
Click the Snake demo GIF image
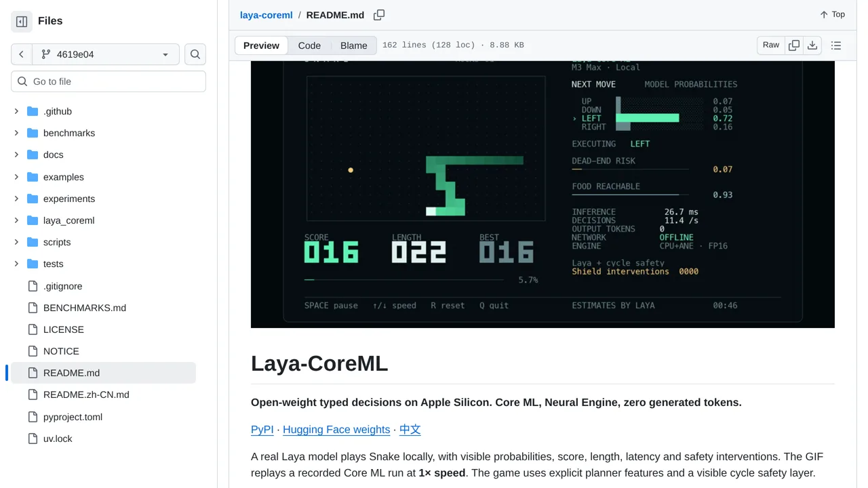tap(542, 195)
